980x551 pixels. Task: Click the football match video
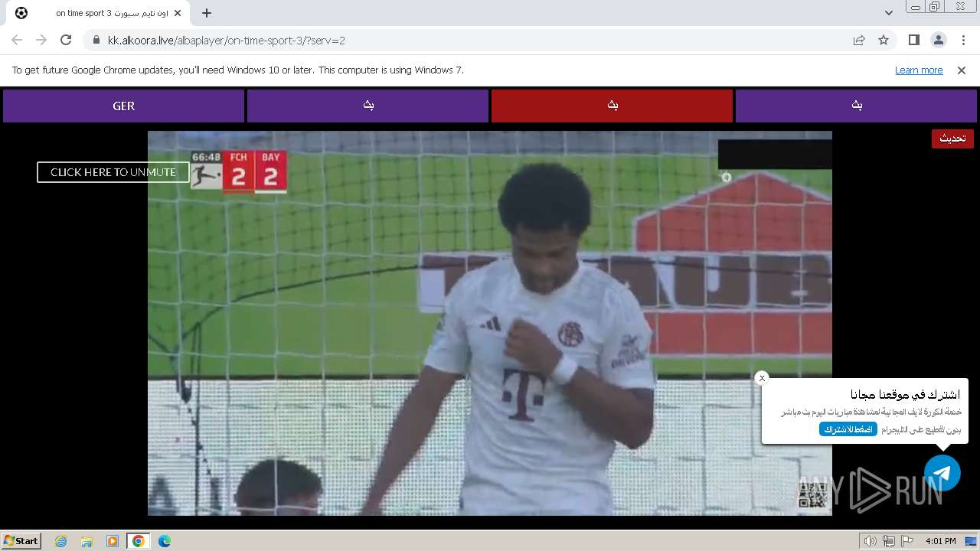click(x=490, y=323)
